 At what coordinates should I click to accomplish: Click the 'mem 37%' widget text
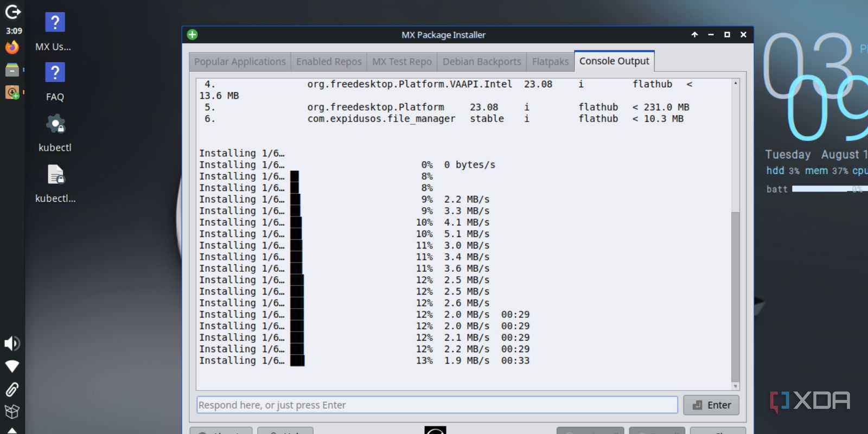826,171
